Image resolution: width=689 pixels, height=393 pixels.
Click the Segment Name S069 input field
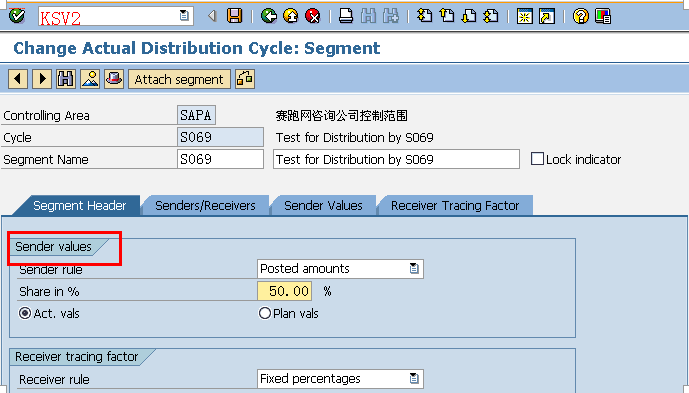(221, 159)
